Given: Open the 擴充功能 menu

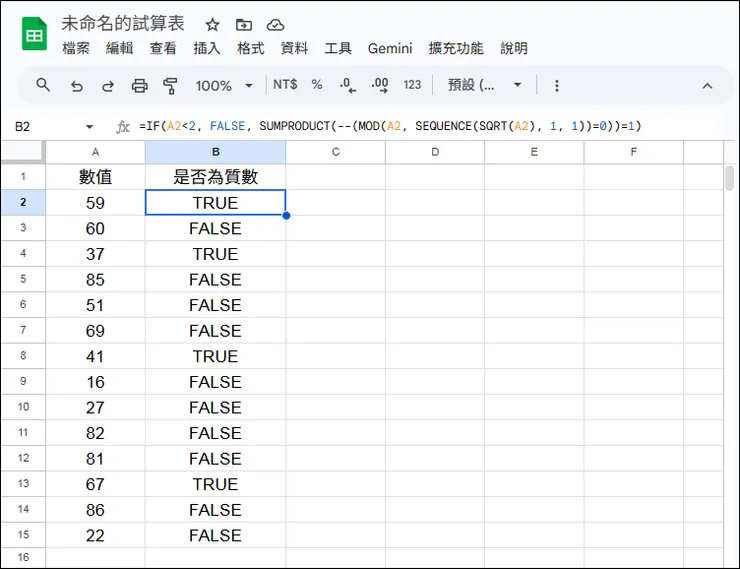Looking at the screenshot, I should click(x=456, y=48).
